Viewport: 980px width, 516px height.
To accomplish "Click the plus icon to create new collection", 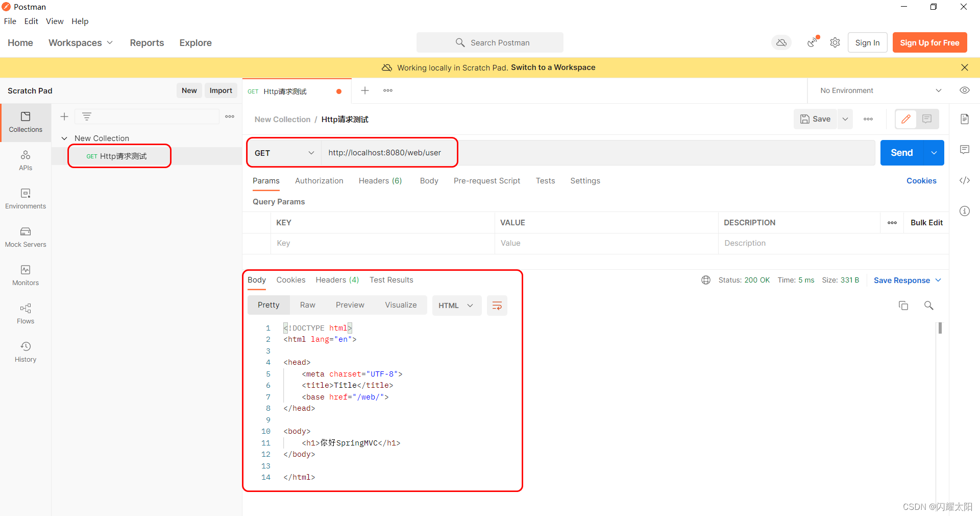I will pos(64,116).
